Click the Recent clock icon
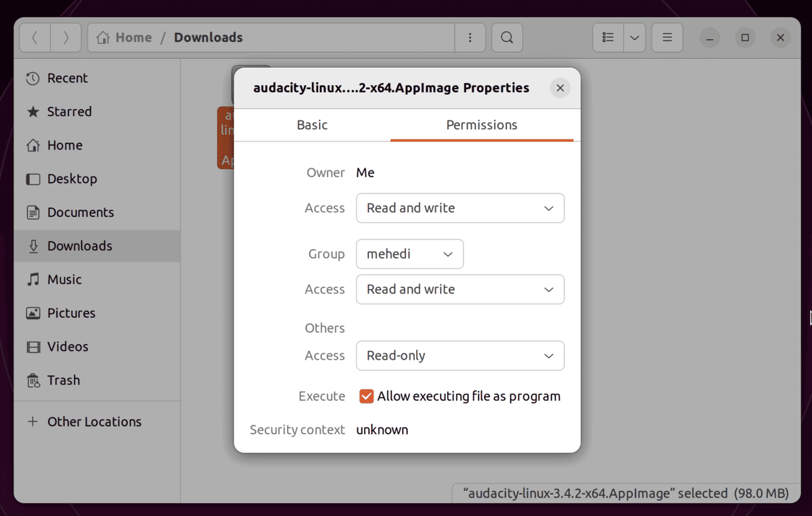 32,78
